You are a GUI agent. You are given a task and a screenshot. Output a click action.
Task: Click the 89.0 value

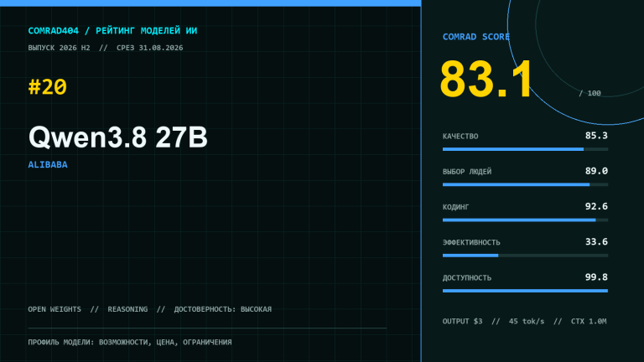[596, 171]
